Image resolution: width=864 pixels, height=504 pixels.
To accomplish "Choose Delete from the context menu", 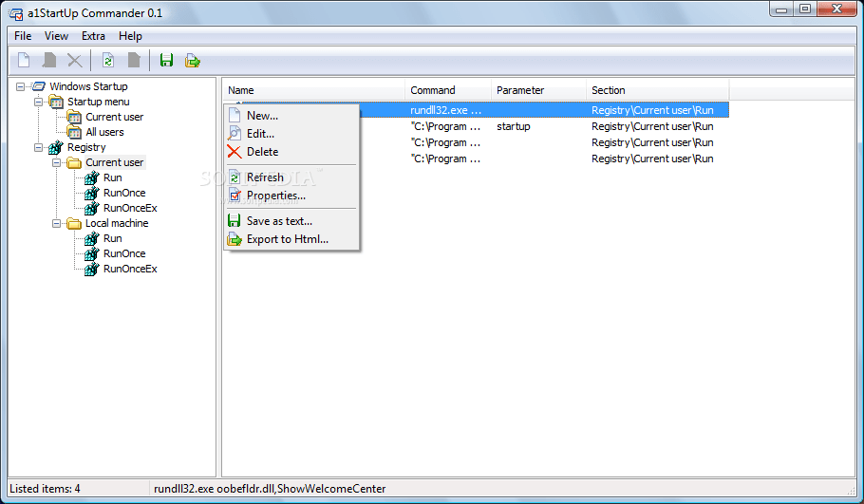I will pos(291,152).
